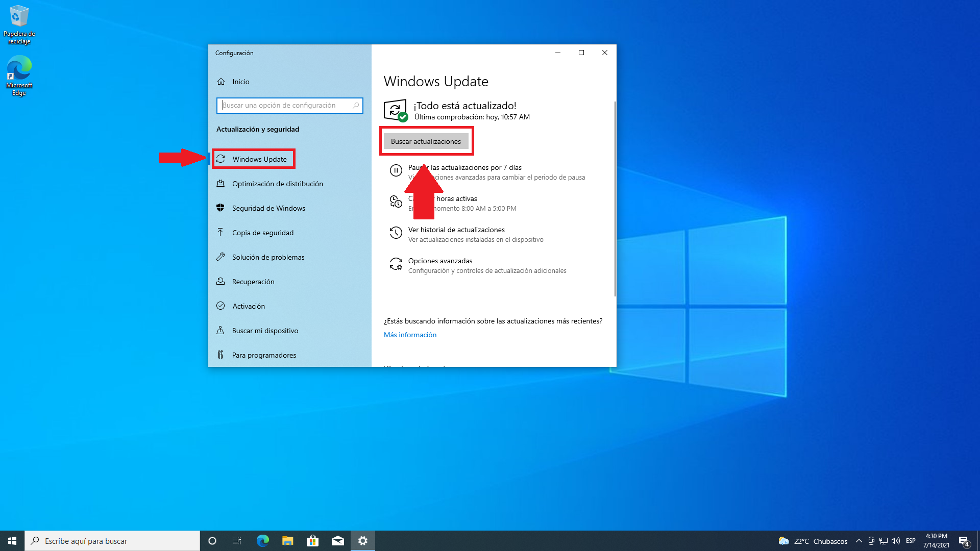Viewport: 980px width, 551px height.
Task: Follow the Más información link
Action: click(410, 335)
